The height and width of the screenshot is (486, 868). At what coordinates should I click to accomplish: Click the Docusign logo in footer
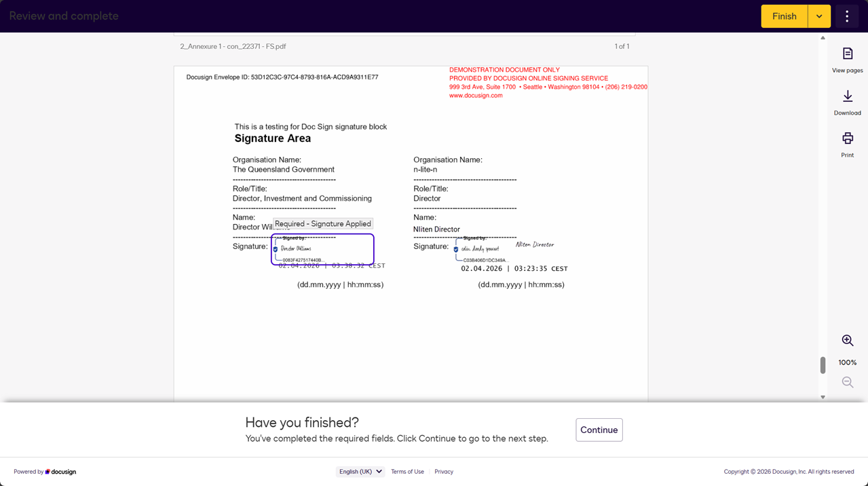(61, 472)
